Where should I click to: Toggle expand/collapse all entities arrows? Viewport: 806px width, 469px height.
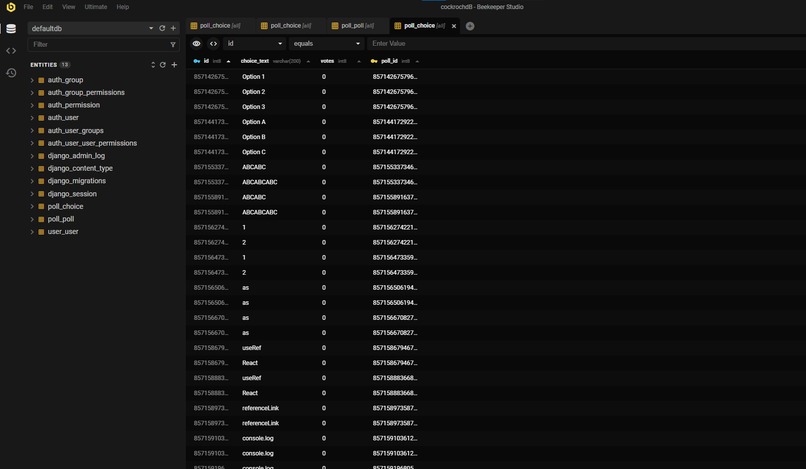point(153,65)
